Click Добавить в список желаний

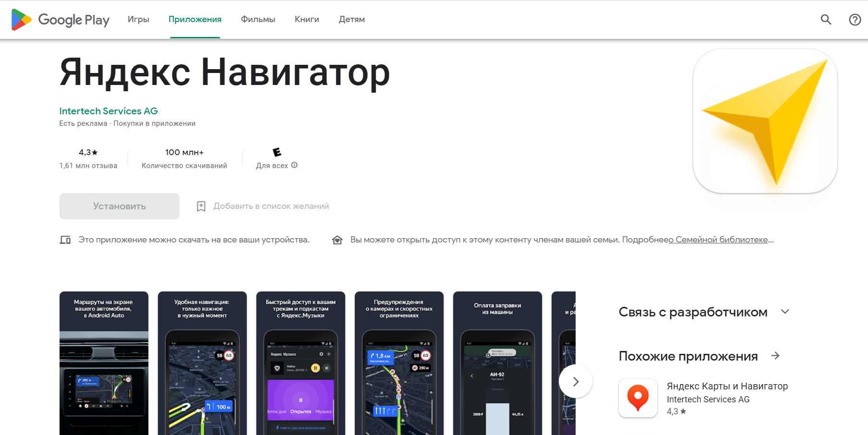271,206
